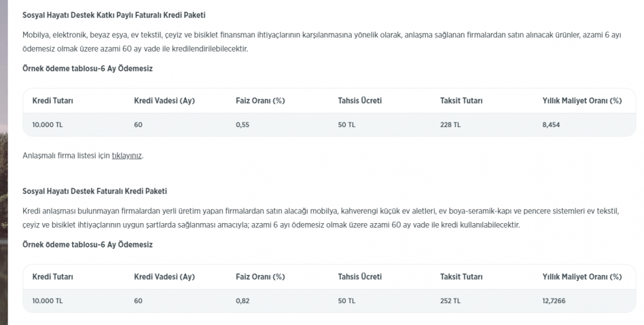
Task: Click the first Örnek ödeme tablosu subtitle
Action: click(x=88, y=69)
